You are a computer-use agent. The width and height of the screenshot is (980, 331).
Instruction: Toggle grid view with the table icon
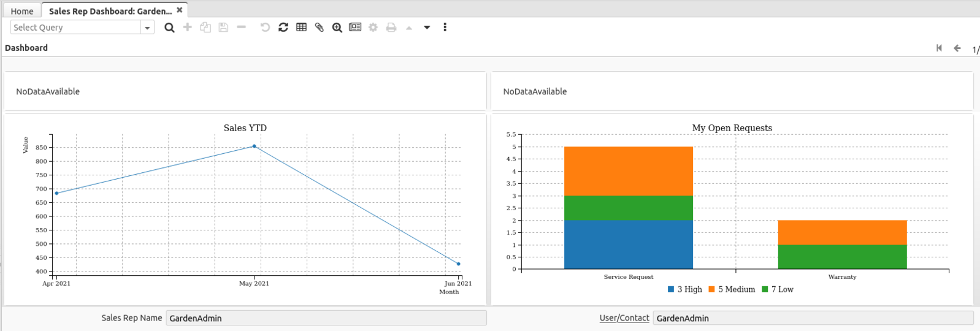(x=301, y=28)
